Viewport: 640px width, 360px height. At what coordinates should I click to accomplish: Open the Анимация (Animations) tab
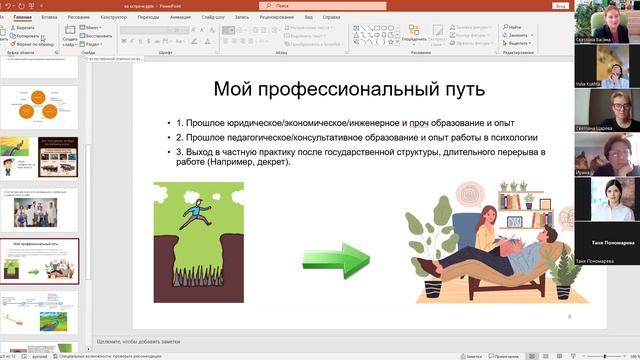pos(180,17)
